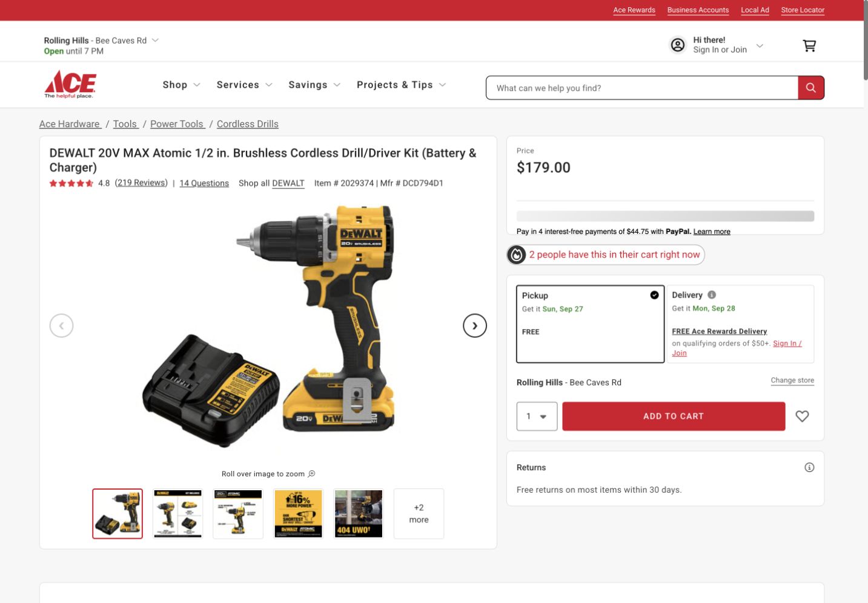The width and height of the screenshot is (868, 603).
Task: Open the 14 Questions link
Action: click(x=204, y=183)
